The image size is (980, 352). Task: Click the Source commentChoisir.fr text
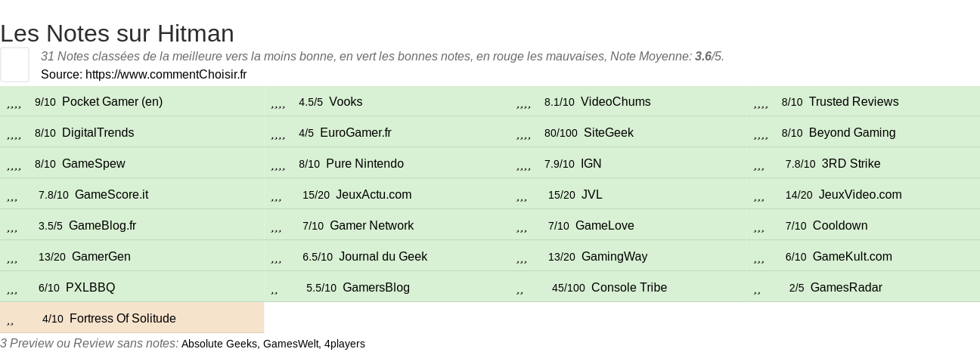point(144,75)
